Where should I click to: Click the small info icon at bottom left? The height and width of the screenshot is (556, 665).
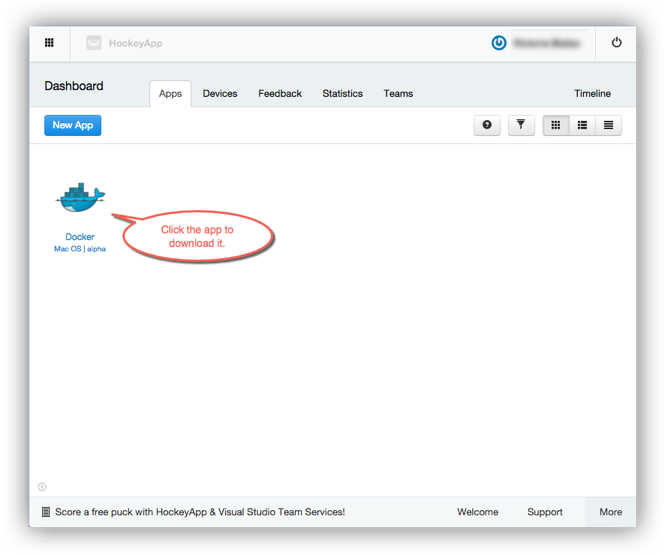42,487
